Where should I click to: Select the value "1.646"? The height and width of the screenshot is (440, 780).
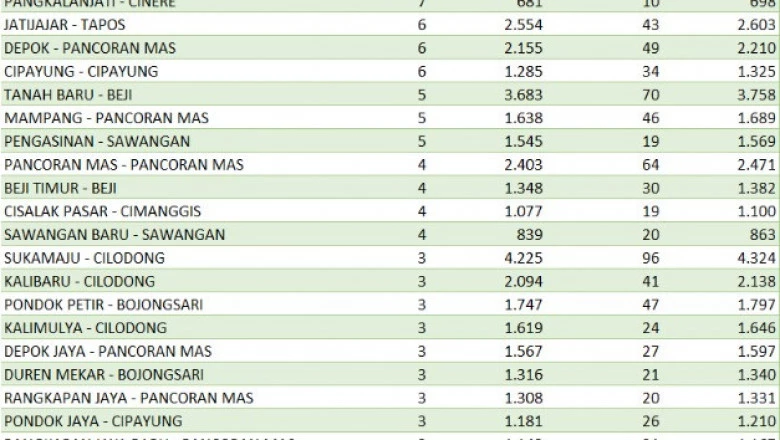click(x=757, y=328)
